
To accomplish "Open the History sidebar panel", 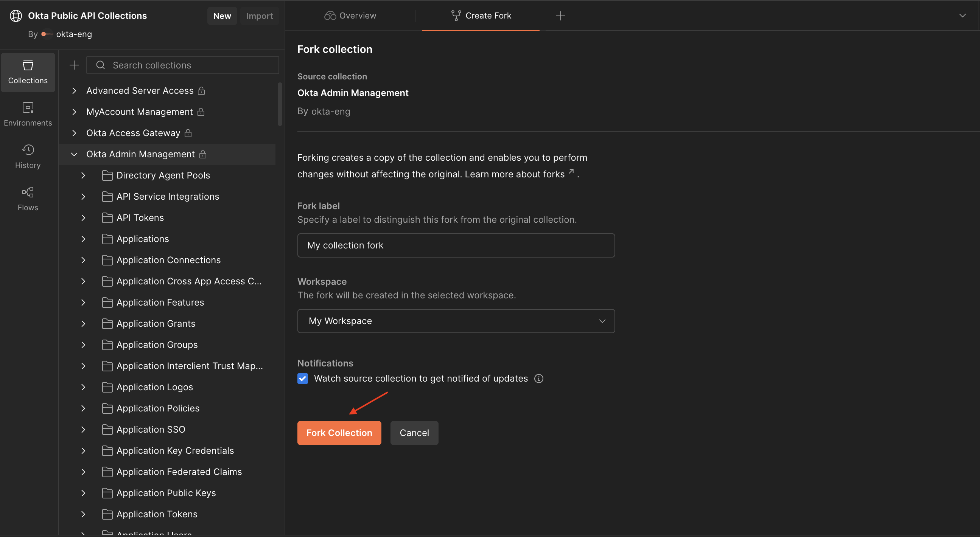I will 28,156.
